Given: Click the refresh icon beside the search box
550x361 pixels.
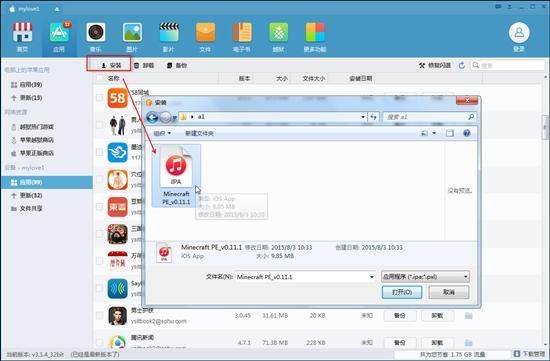Looking at the screenshot, I should tap(462, 65).
